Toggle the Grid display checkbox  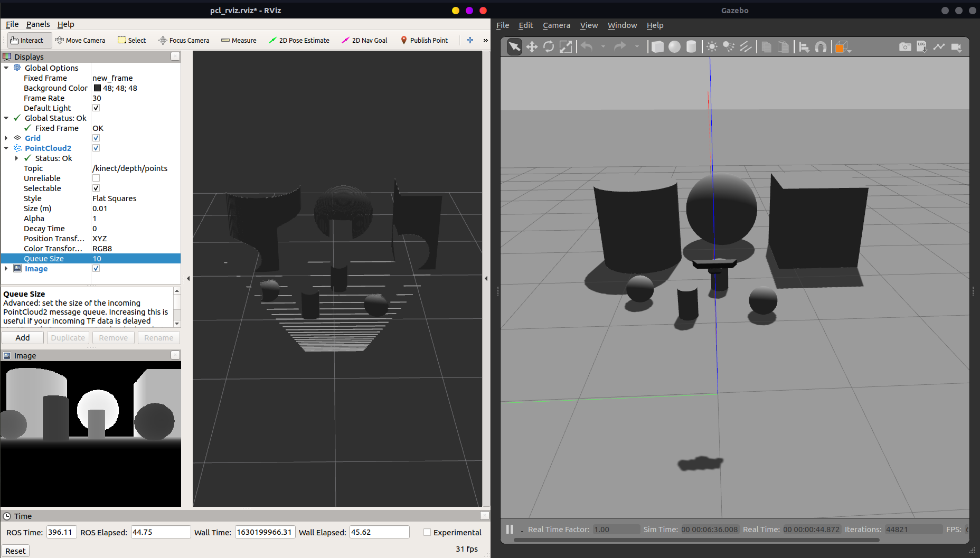[96, 138]
